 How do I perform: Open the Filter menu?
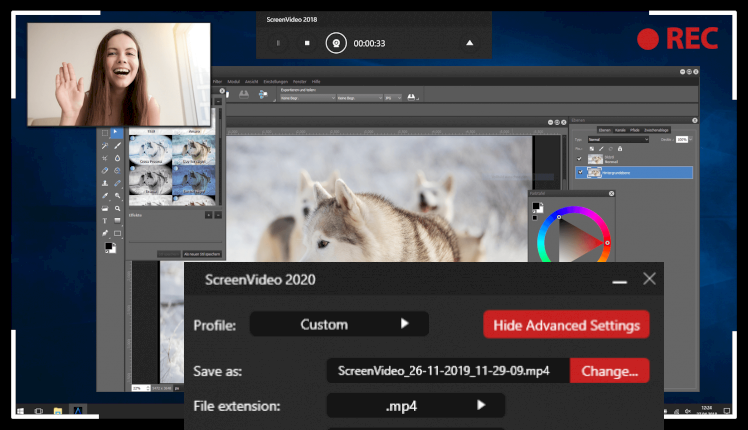pyautogui.click(x=218, y=82)
